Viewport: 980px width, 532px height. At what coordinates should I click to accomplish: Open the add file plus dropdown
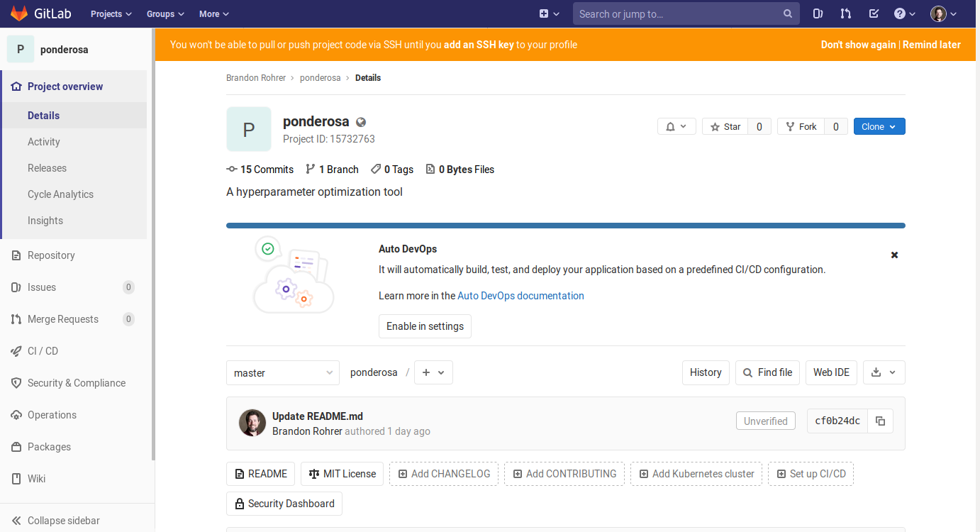tap(433, 372)
